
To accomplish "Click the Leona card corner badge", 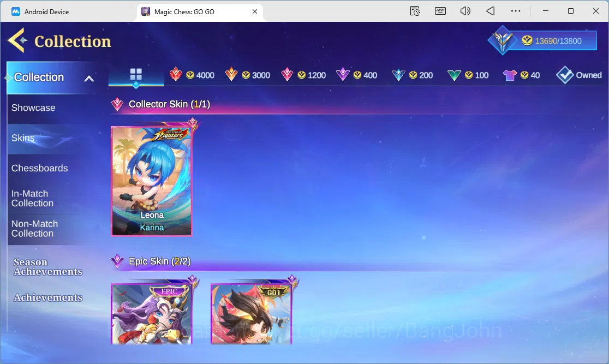I will pyautogui.click(x=193, y=124).
